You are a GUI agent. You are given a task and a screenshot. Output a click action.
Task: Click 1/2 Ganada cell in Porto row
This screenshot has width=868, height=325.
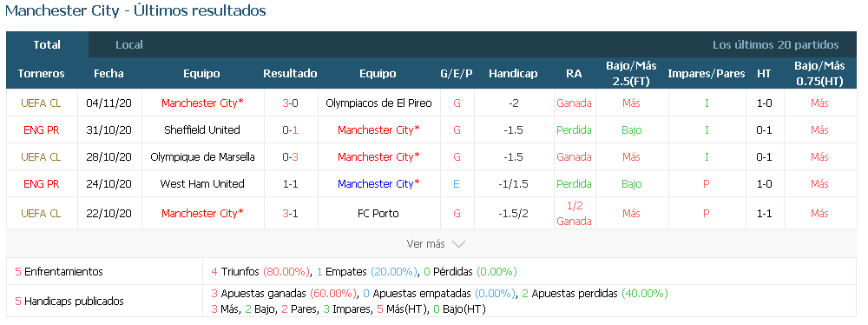574,214
